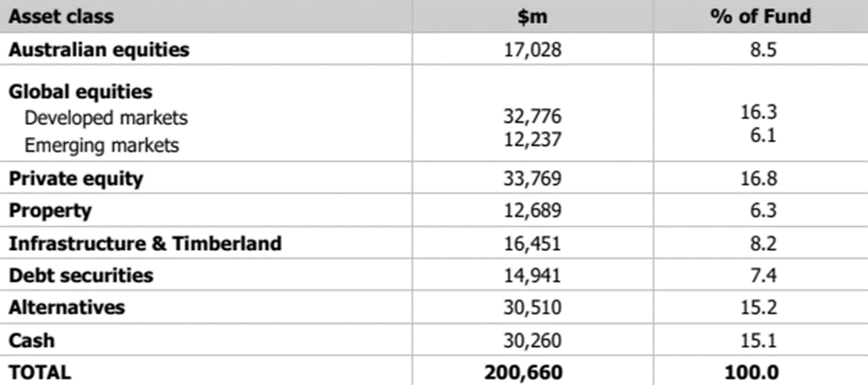This screenshot has height=385, width=868.
Task: Click the Private equity row label
Action: pyautogui.click(x=76, y=179)
